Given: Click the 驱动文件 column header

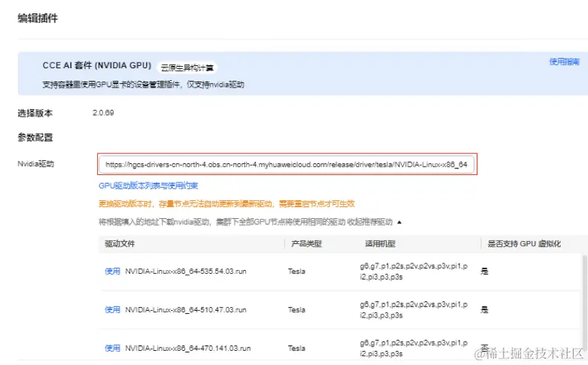Looking at the screenshot, I should click(120, 243).
